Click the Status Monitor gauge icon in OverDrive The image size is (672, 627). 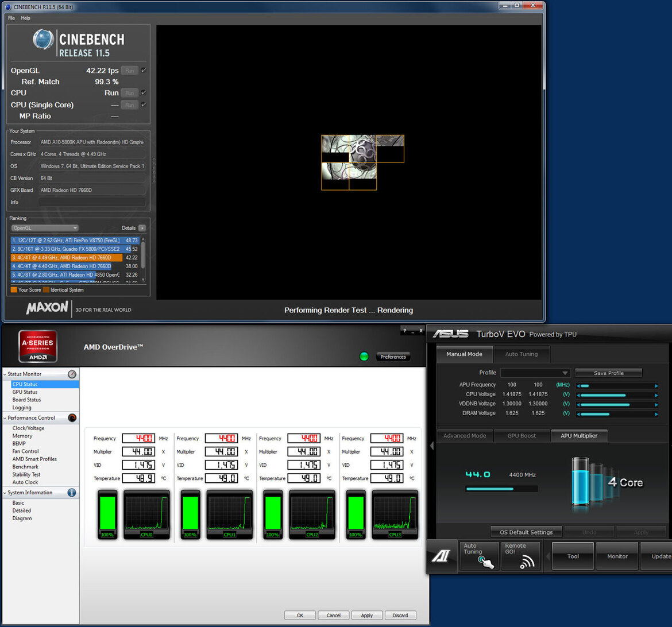pos(72,374)
